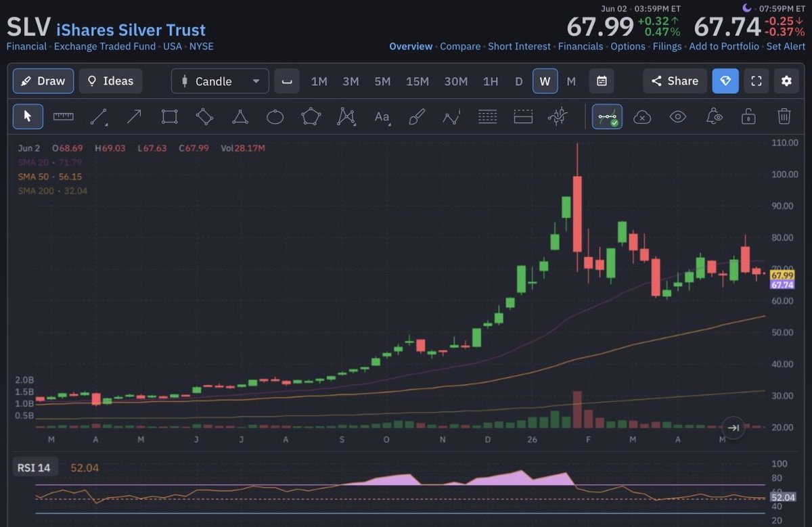Switch to 1M timeframe
The height and width of the screenshot is (527, 812).
319,81
